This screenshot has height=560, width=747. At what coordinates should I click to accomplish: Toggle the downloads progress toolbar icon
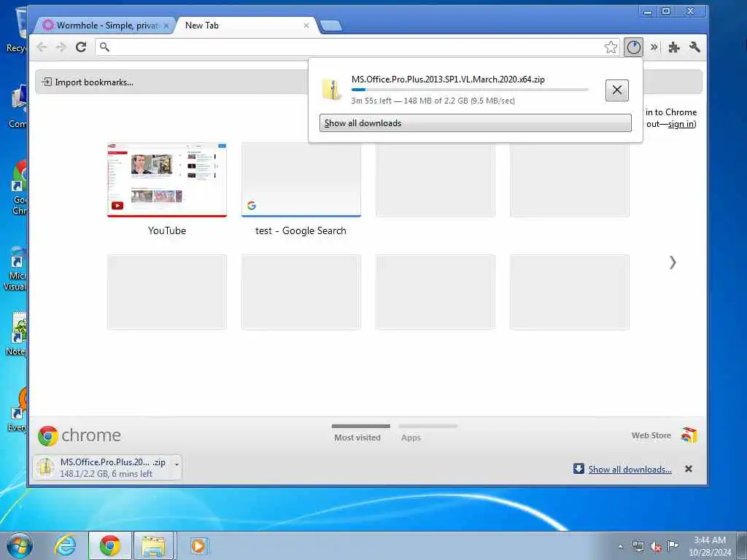(x=634, y=47)
